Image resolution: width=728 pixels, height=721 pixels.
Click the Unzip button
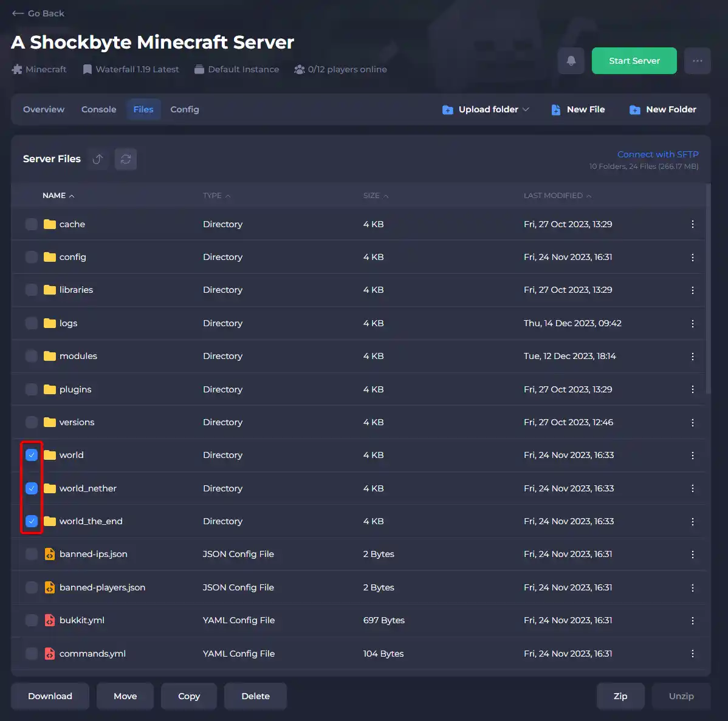pos(681,696)
